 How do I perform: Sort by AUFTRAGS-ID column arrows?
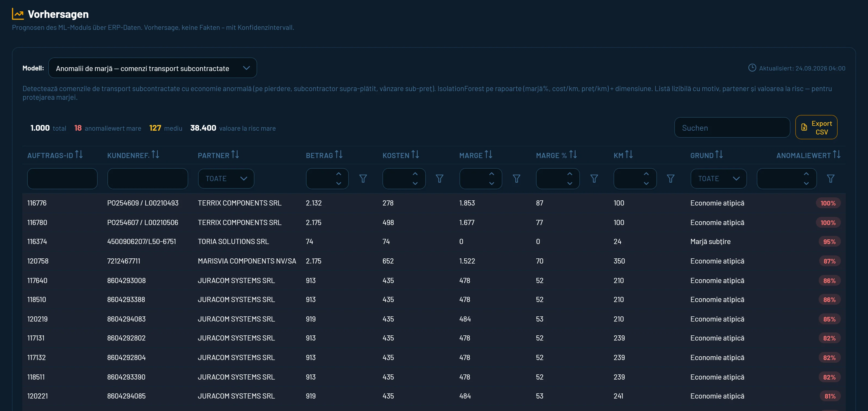(x=79, y=155)
